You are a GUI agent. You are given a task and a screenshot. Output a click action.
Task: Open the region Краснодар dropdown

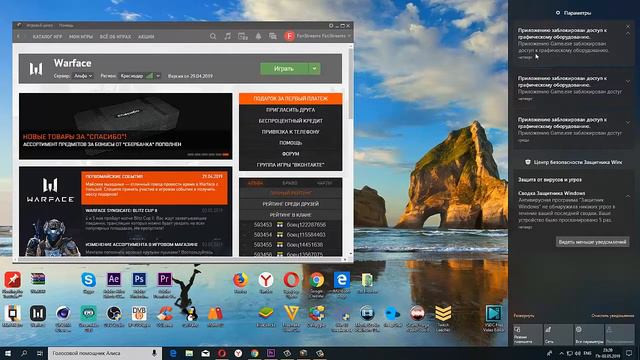(x=139, y=76)
